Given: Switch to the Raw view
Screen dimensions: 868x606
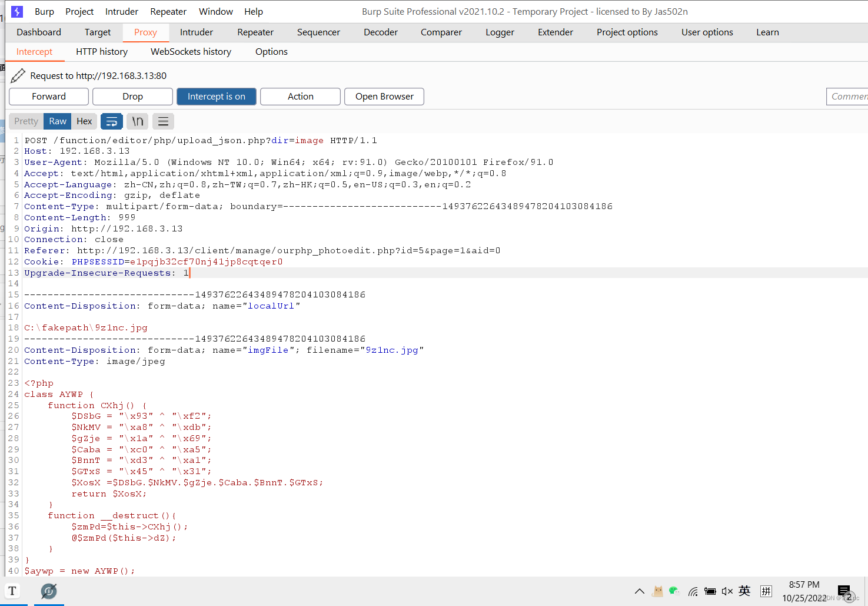Looking at the screenshot, I should [58, 121].
